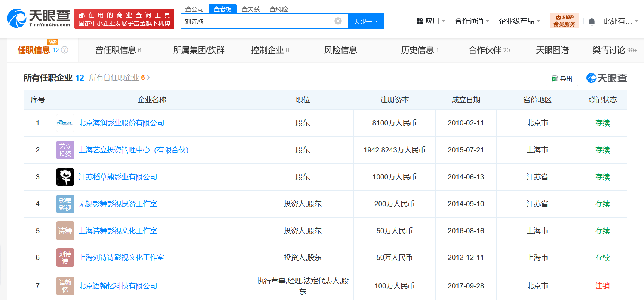The height and width of the screenshot is (300, 644).
Task: Click the 语翰忆 logo tile
Action: [x=65, y=286]
